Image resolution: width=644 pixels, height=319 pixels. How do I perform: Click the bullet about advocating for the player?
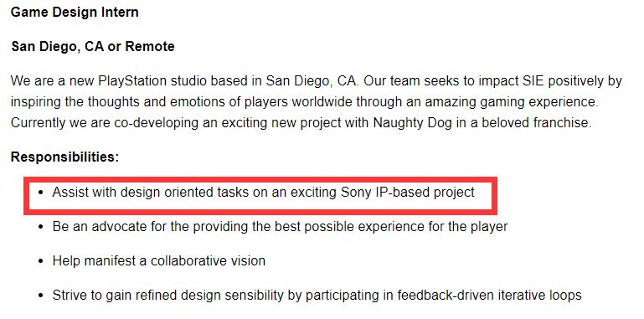coord(280,227)
